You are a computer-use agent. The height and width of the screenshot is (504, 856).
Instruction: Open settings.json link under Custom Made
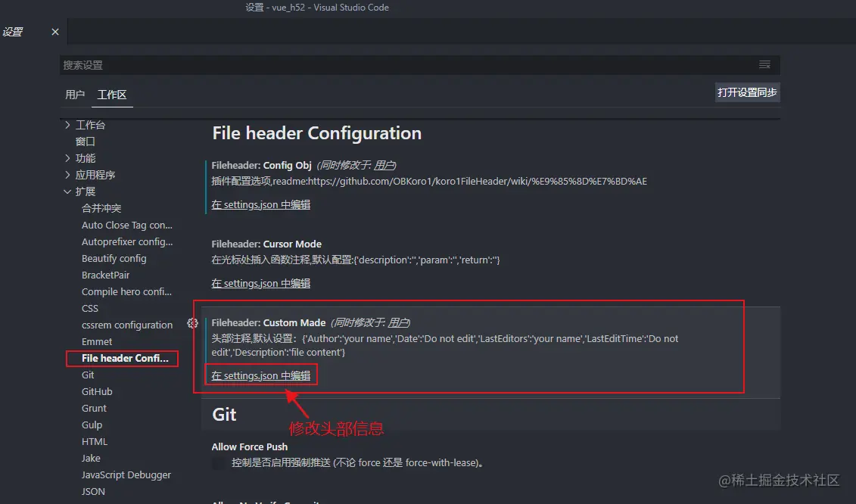pos(261,375)
